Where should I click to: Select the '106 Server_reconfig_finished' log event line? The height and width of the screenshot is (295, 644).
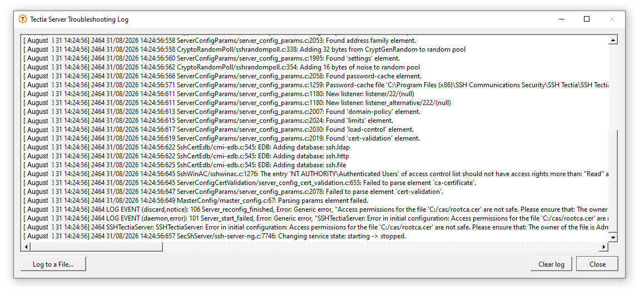coord(315,209)
